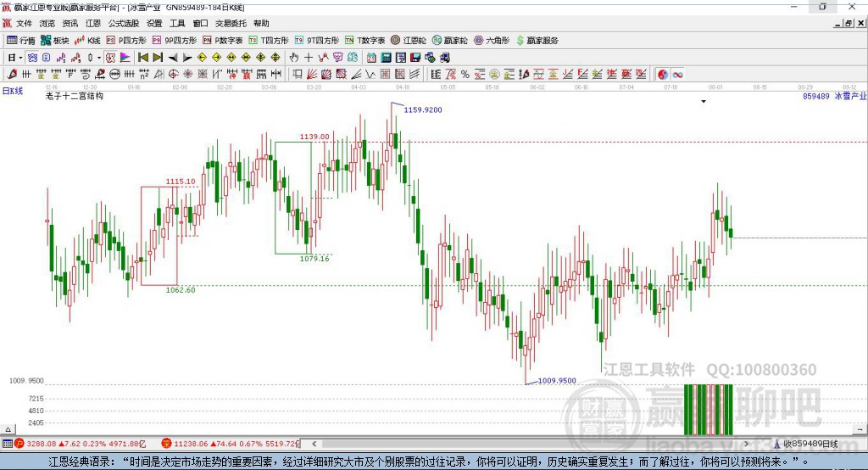Click the 沪 Shanghai index status indicator
This screenshot has width=868, height=470.
point(19,444)
